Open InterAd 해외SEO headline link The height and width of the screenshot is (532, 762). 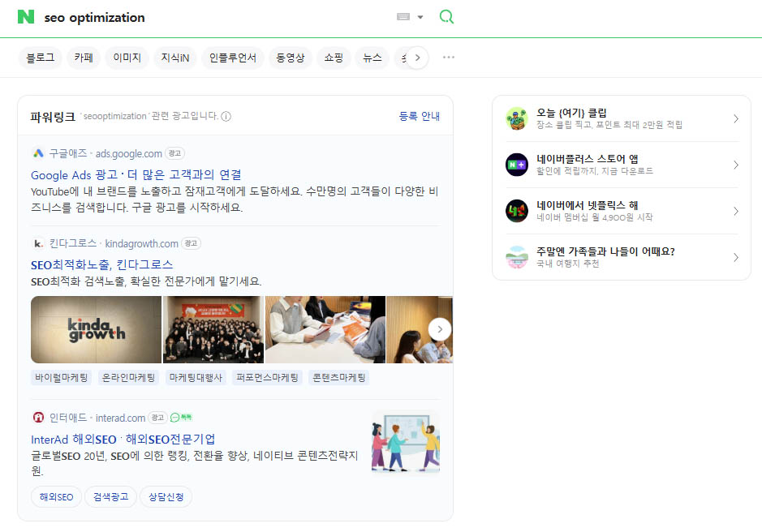[123, 440]
